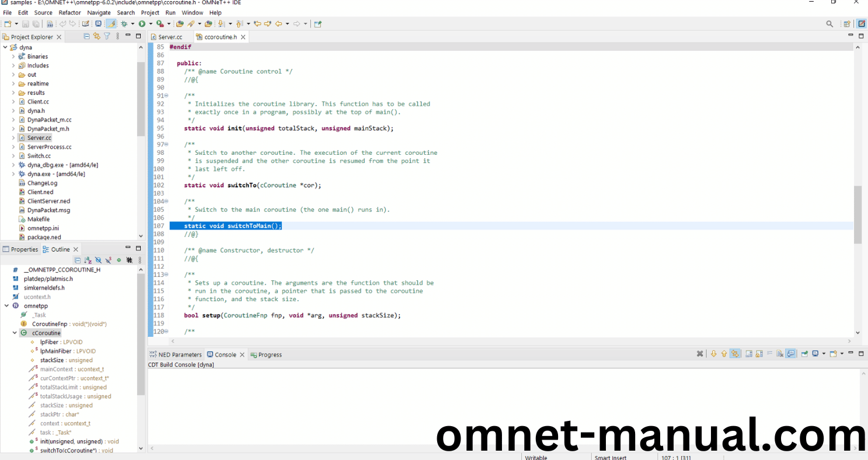Viewport: 868px width, 460px height.
Task: Select the NED Parameters tab
Action: click(x=179, y=354)
